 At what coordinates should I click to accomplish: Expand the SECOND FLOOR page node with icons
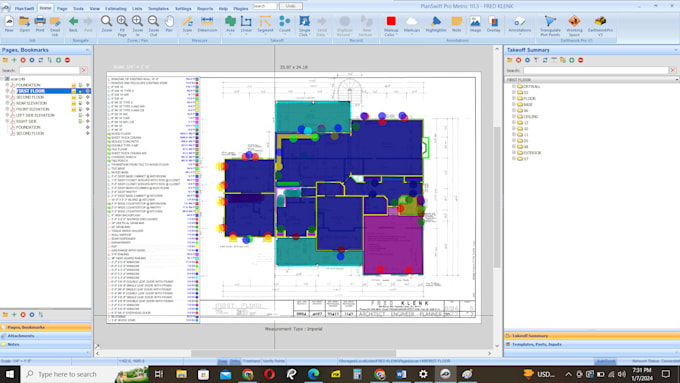point(7,97)
